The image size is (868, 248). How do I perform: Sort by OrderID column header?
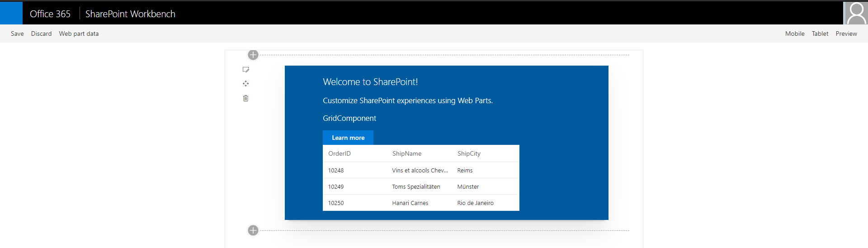coord(340,153)
